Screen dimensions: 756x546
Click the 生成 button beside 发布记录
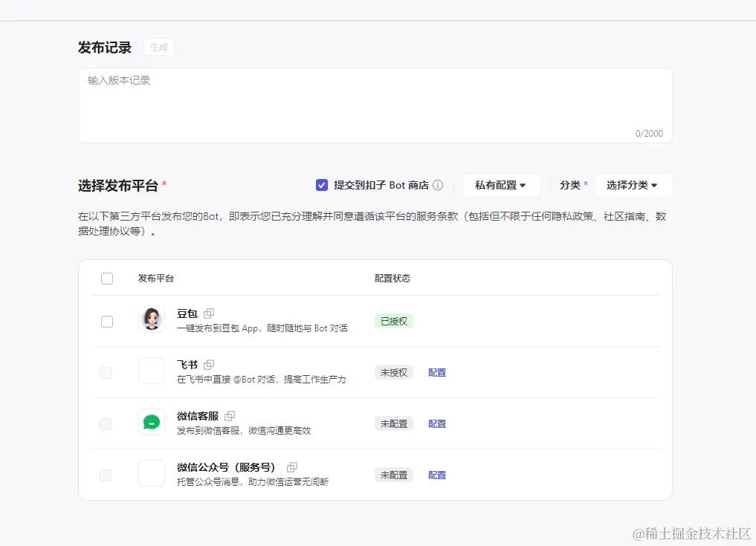(158, 48)
